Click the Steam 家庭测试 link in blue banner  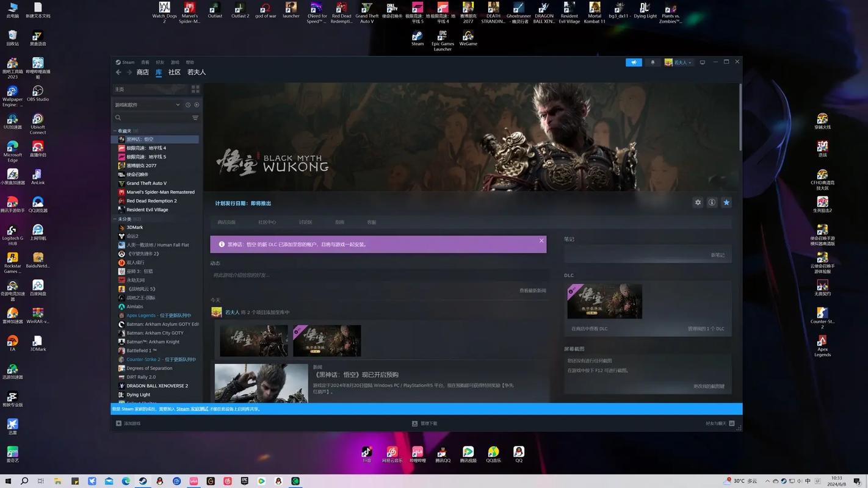192,409
